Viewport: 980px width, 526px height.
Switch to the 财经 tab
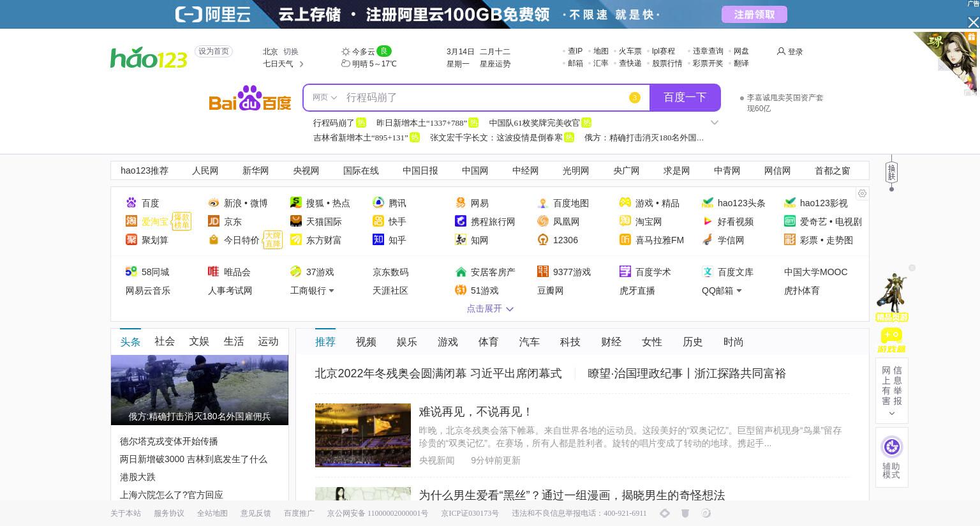tap(611, 342)
